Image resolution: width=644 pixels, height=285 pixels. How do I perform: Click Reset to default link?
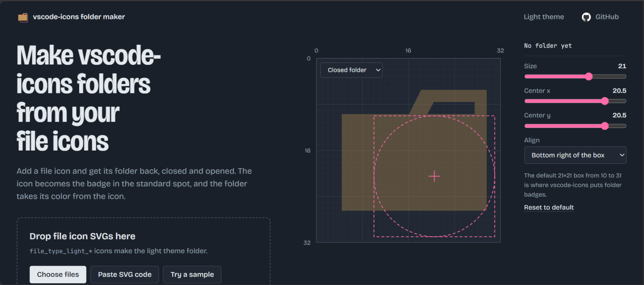click(549, 208)
